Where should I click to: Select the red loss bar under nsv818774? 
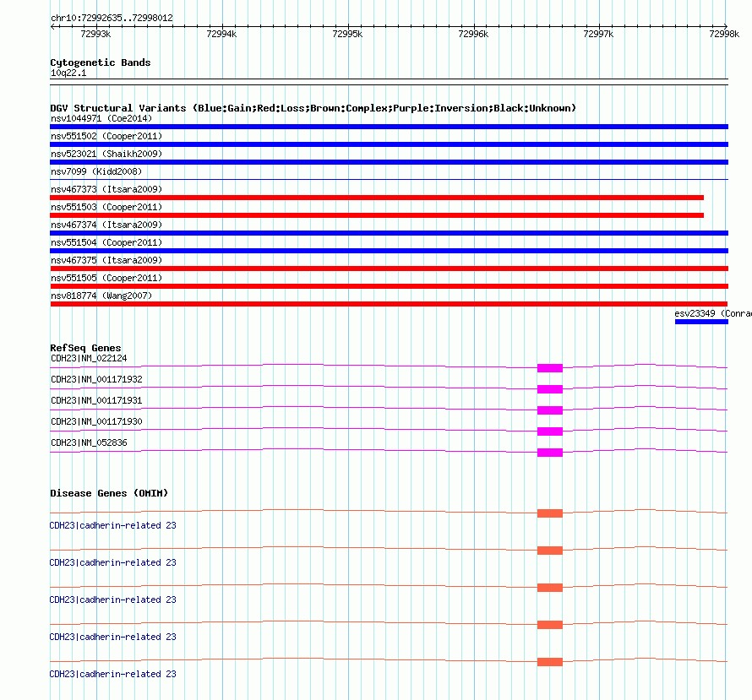[389, 304]
